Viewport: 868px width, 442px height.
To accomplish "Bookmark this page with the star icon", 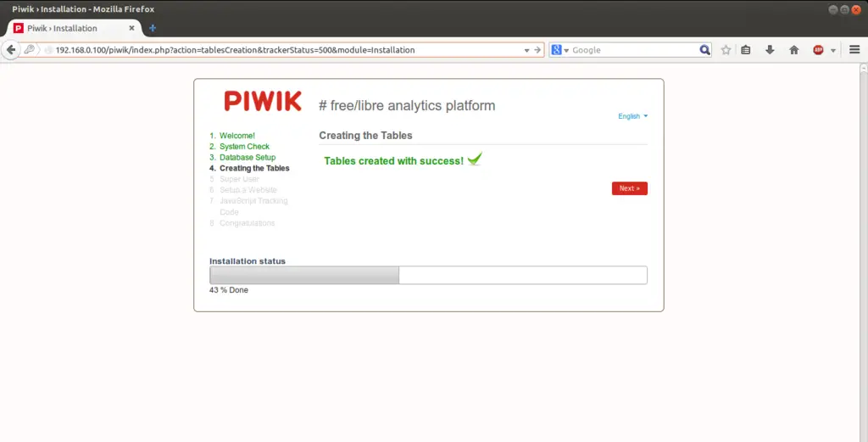I will (x=726, y=50).
